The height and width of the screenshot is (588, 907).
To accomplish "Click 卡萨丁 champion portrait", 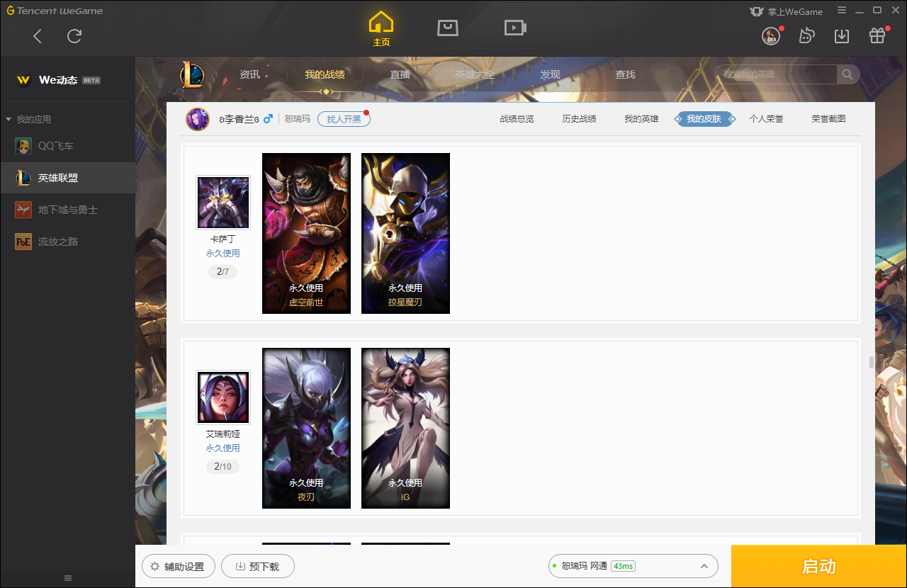I will point(223,203).
